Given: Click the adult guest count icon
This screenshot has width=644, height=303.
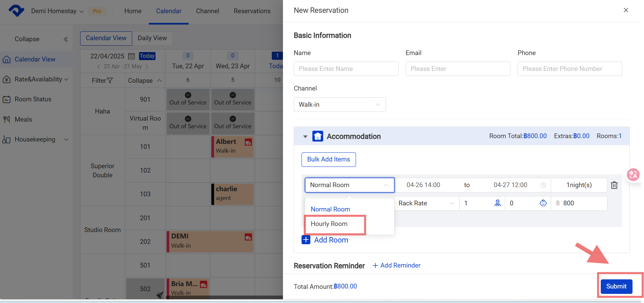Looking at the screenshot, I should (x=497, y=203).
